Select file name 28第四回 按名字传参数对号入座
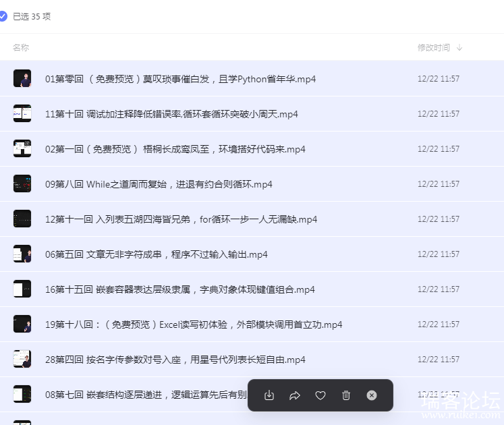The height and width of the screenshot is (425, 504). 175,359
